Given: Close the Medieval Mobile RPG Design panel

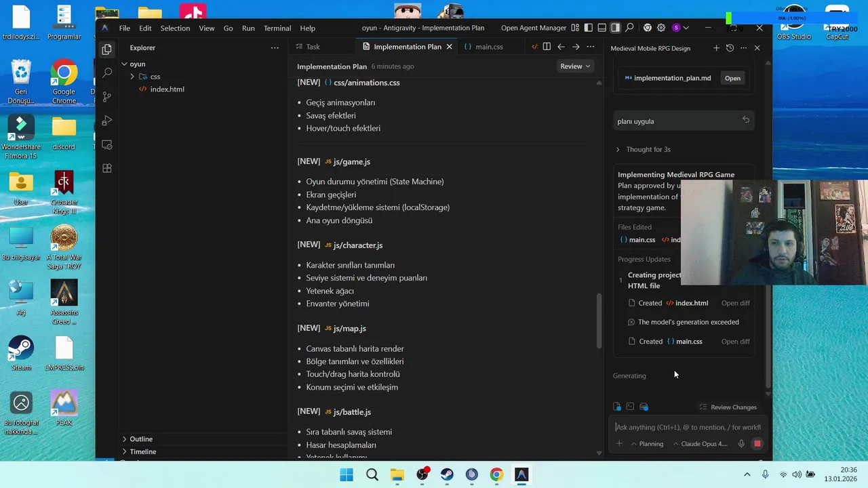Looking at the screenshot, I should (x=757, y=48).
